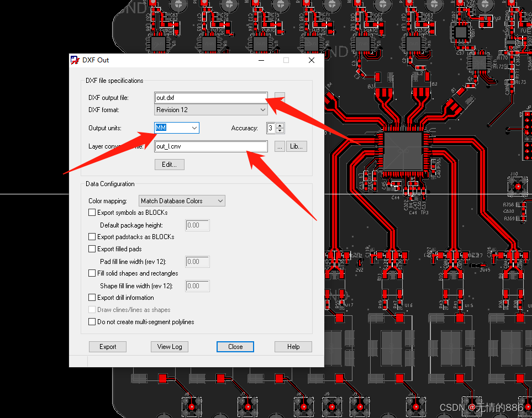Viewport: 532px width, 418px height.
Task: Toggle Export filled pads checkbox
Action: 92,249
